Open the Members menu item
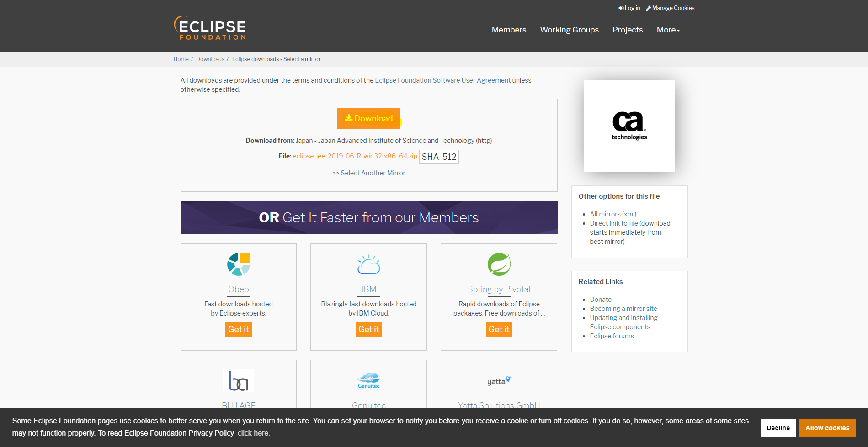The image size is (868, 447). (x=509, y=30)
